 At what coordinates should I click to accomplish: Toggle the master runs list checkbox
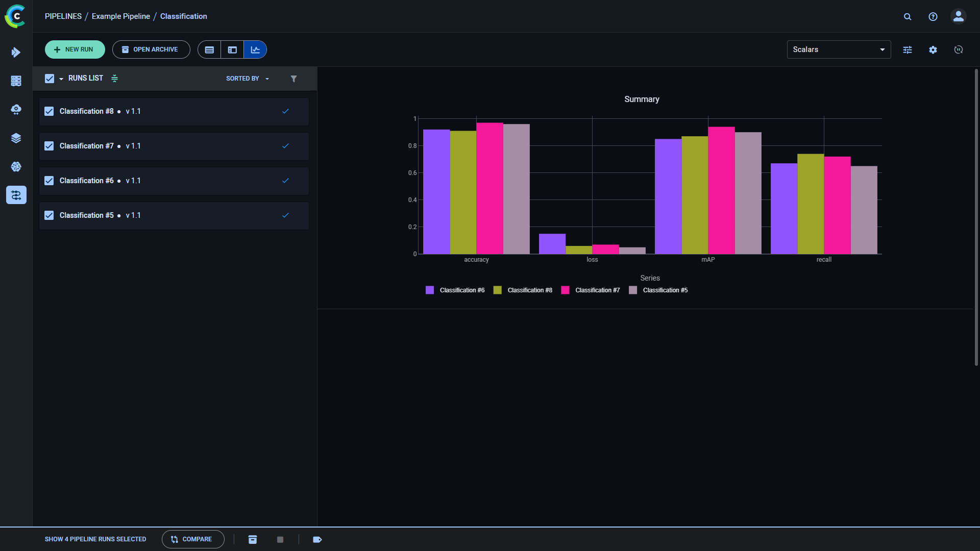(x=49, y=78)
